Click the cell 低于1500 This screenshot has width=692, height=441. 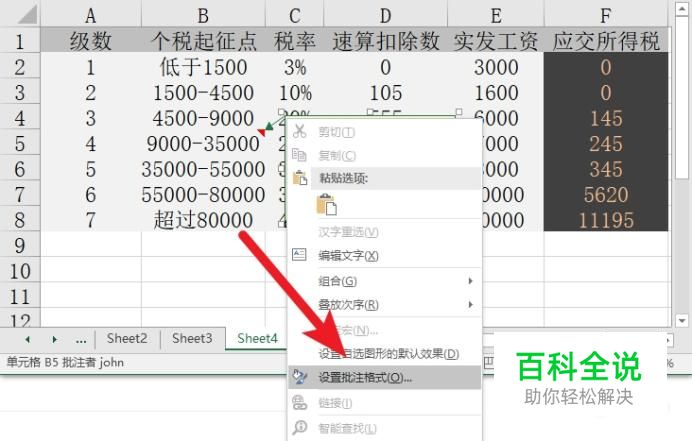pos(203,67)
